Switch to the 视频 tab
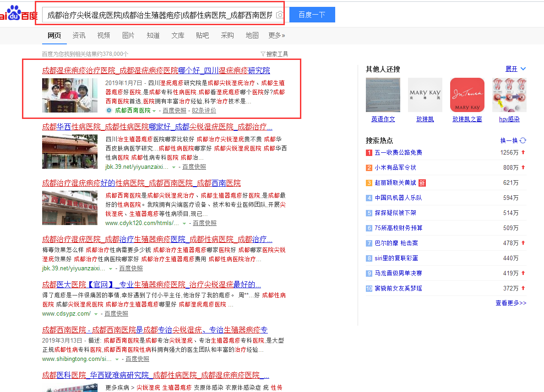The image size is (544, 392). click(103, 35)
